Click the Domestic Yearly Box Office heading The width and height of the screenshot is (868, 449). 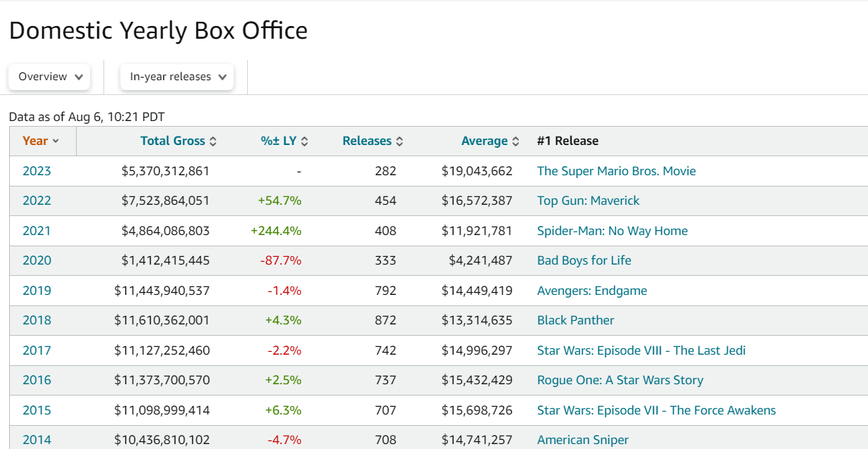coord(158,31)
